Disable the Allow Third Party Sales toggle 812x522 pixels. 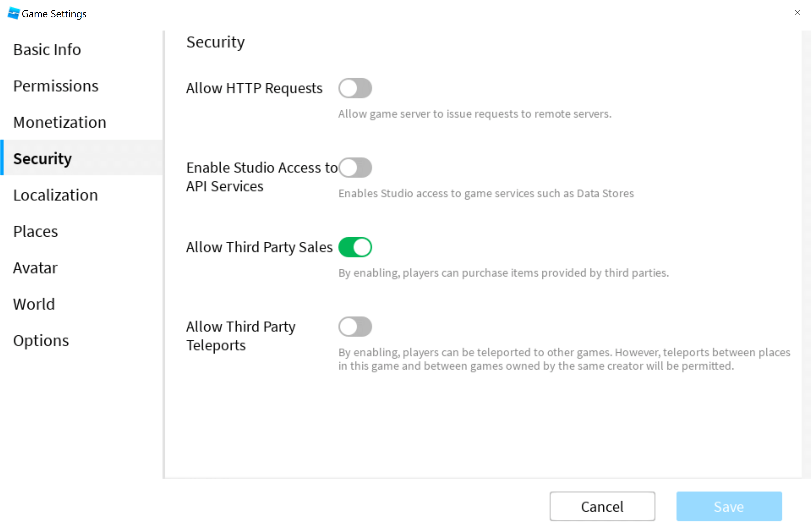click(x=355, y=247)
